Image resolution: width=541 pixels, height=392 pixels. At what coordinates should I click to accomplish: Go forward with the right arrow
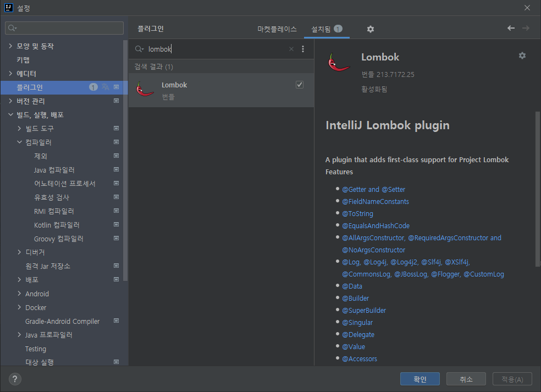click(x=526, y=28)
